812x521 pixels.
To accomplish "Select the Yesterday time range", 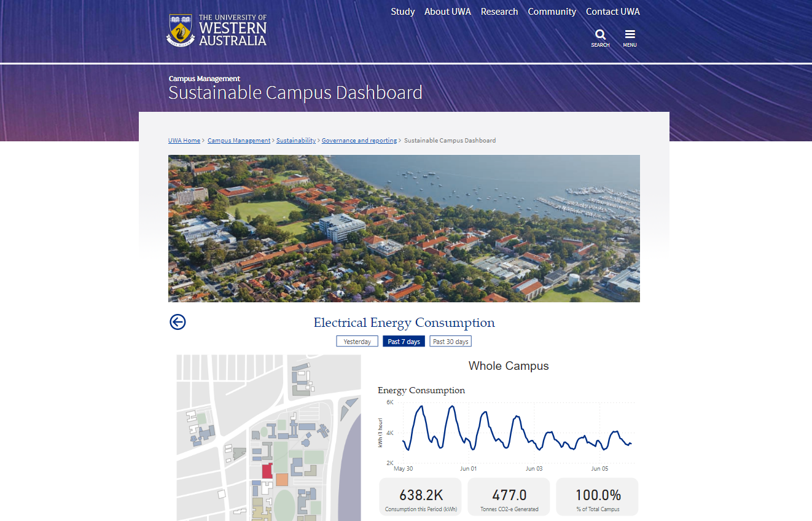I will coord(357,342).
